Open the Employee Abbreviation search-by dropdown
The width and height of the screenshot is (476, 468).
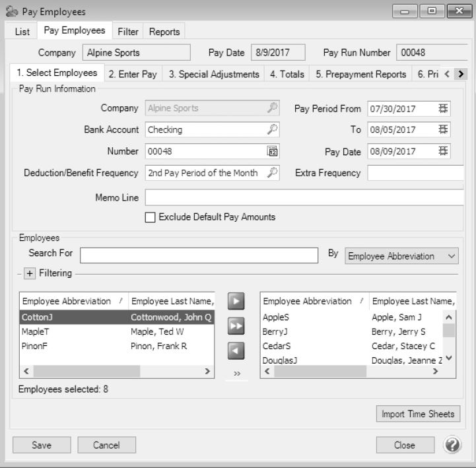[401, 256]
